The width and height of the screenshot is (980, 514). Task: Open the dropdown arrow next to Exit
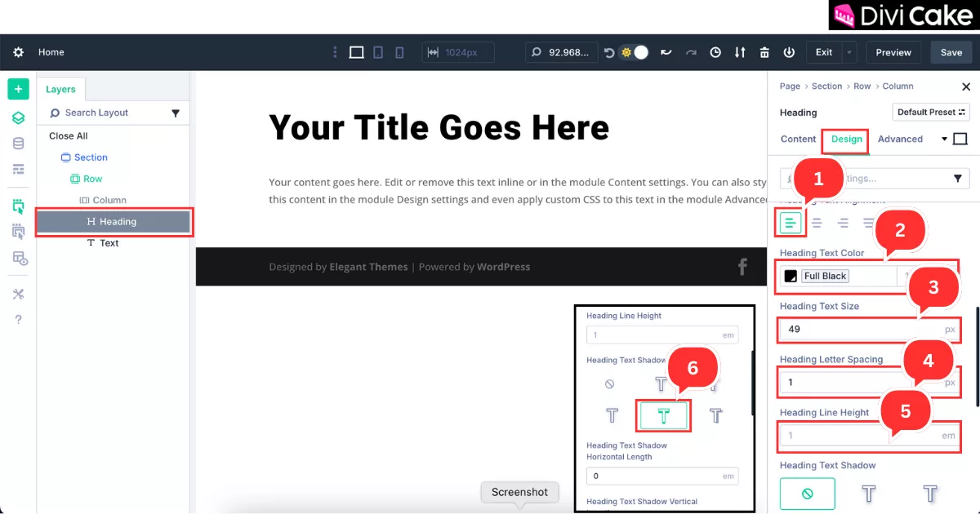[849, 52]
